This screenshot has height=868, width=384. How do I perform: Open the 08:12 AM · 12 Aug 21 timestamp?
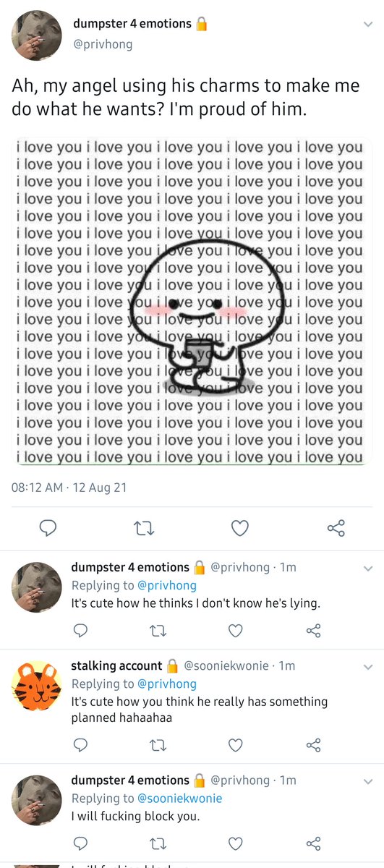(69, 488)
